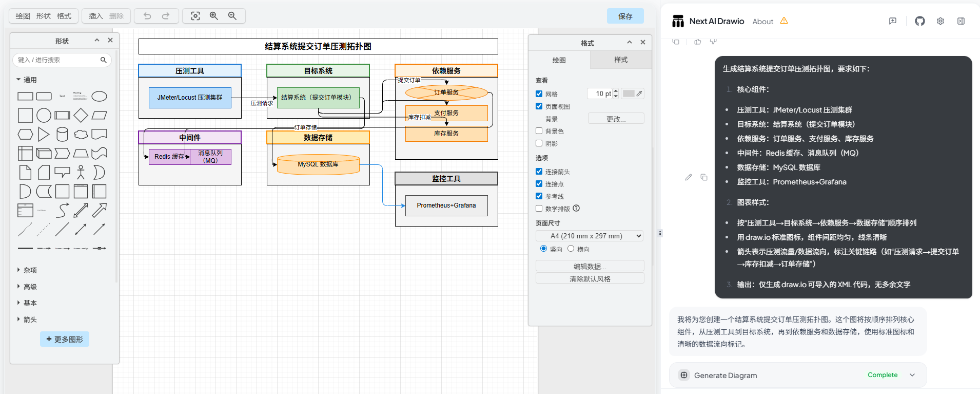Toggle the 页面视图 page view checkbox
980x394 pixels.
(x=539, y=106)
